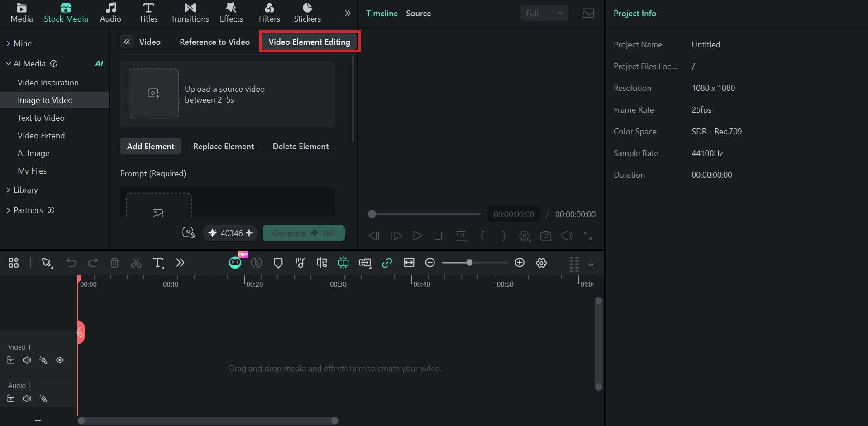
Task: Click the upload source video box
Action: 154,94
